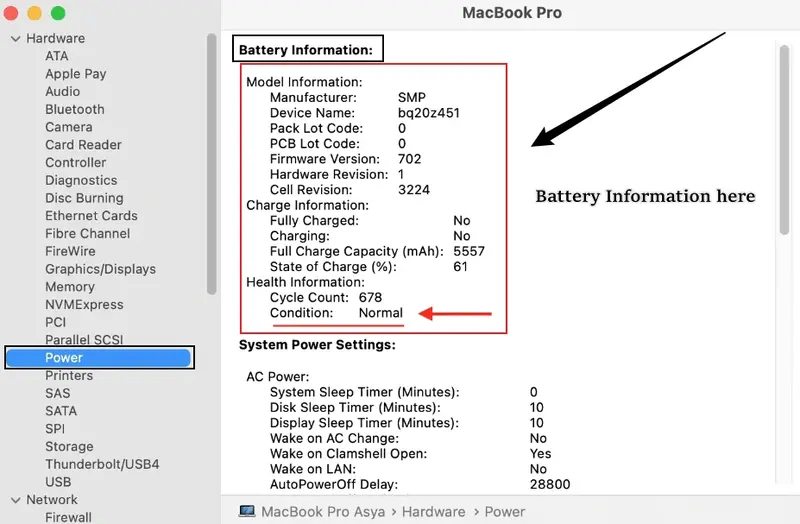The height and width of the screenshot is (524, 800).
Task: Click the Model Information label
Action: (x=304, y=82)
